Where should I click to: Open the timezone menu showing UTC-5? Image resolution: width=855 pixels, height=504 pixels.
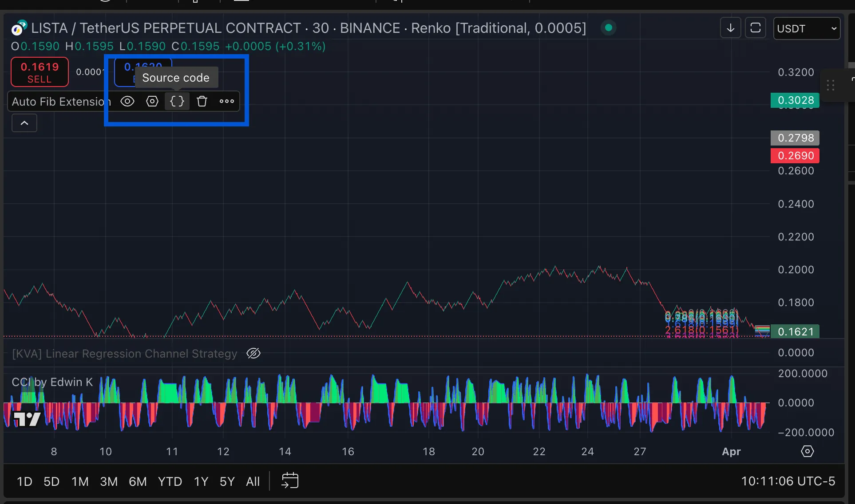(x=788, y=481)
